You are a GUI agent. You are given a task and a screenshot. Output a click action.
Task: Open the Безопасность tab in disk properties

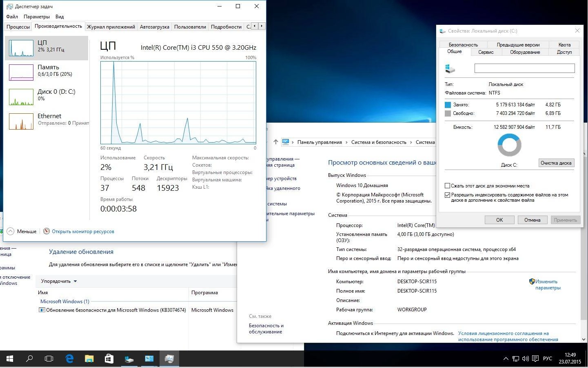pyautogui.click(x=463, y=45)
